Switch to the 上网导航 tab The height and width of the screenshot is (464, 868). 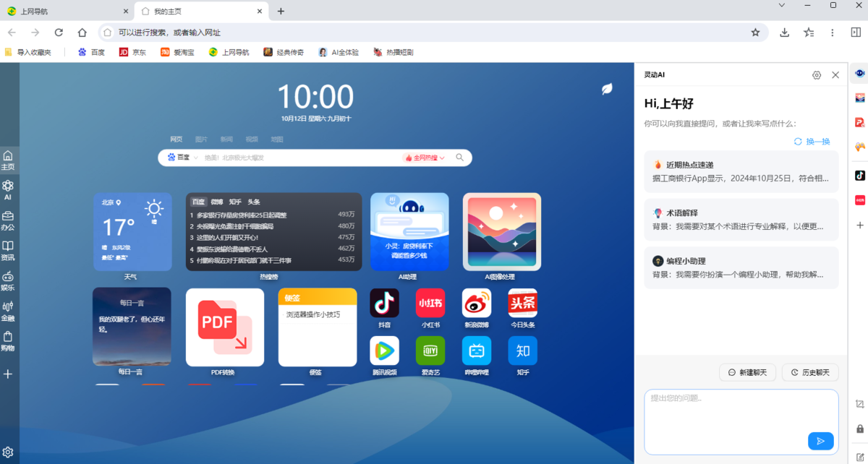pos(67,11)
